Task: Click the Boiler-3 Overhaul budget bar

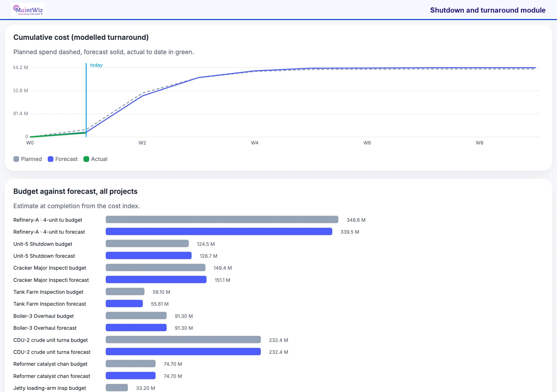Action: point(136,316)
